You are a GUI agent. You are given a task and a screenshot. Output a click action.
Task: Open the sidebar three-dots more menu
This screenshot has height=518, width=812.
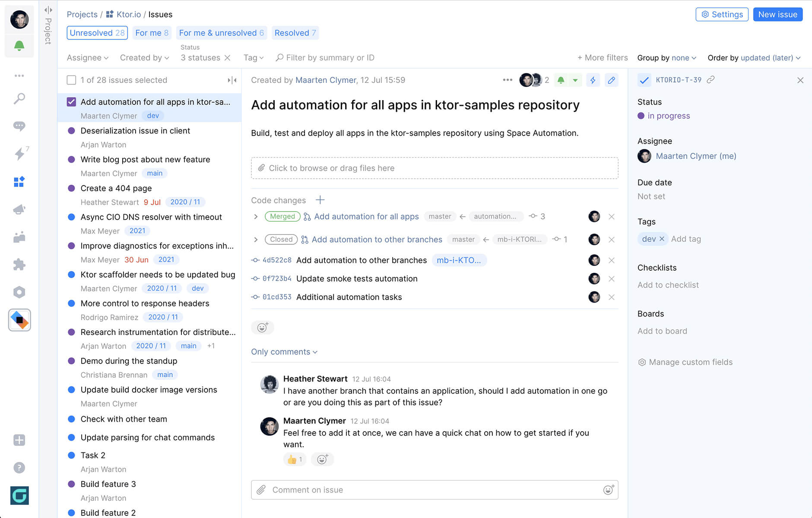point(19,76)
